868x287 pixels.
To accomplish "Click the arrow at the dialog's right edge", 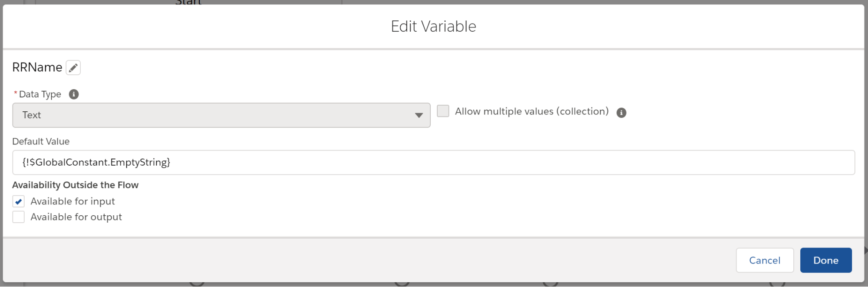I will [x=866, y=250].
